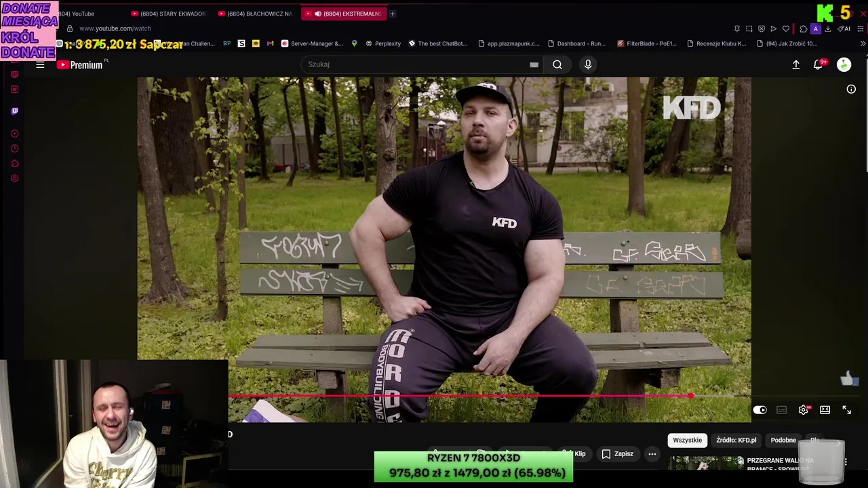
Task: Take snapshot with browser capture icon
Action: click(749, 28)
